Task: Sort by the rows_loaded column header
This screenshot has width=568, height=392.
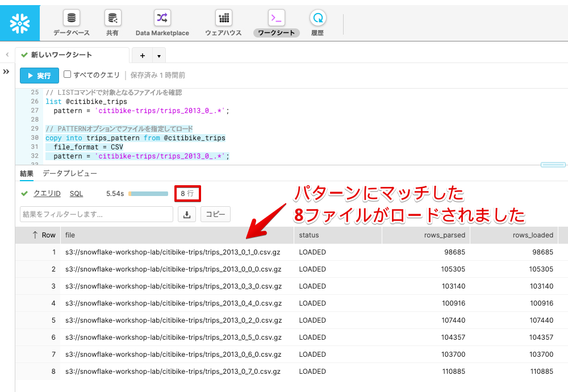Action: pos(515,235)
